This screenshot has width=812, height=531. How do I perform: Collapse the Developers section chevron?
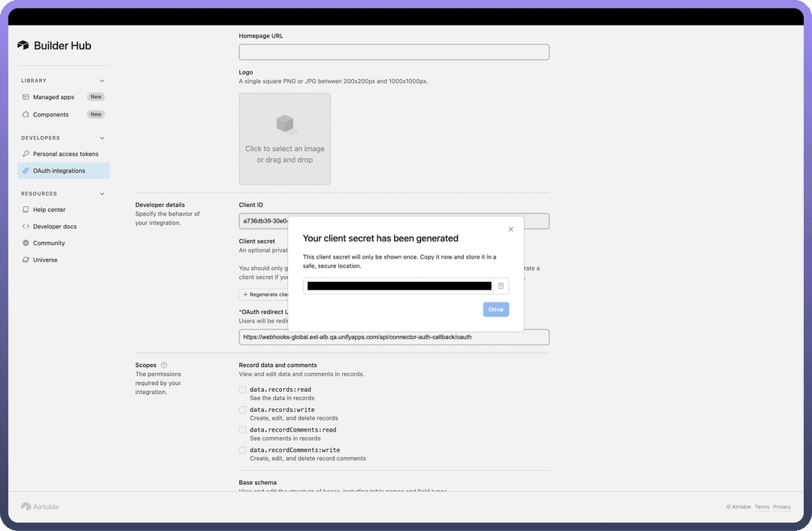coord(102,138)
